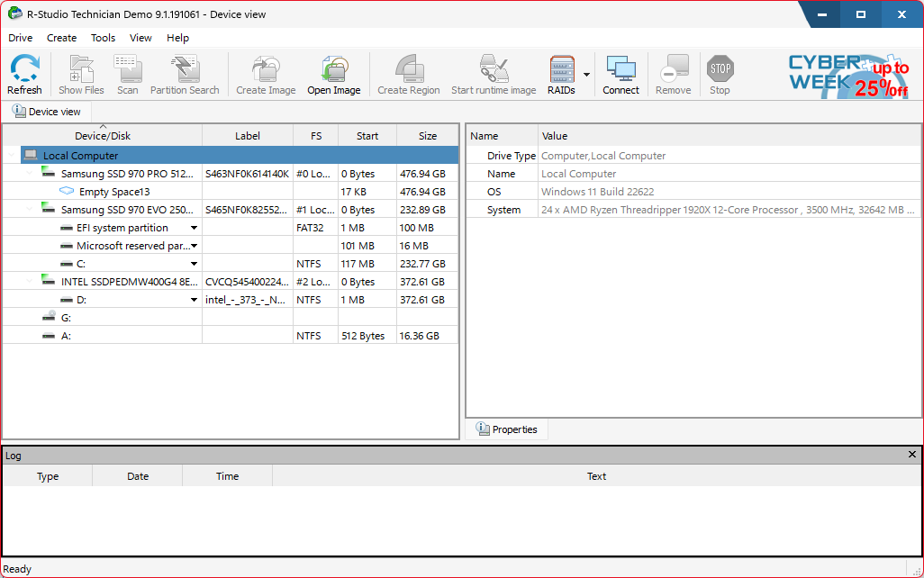Expand the RAIDs dropdown arrow
This screenshot has width=924, height=578.
coord(587,75)
